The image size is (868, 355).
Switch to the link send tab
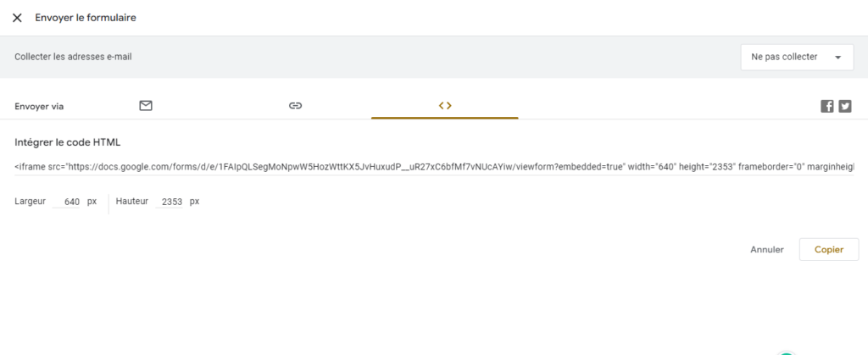click(x=295, y=106)
